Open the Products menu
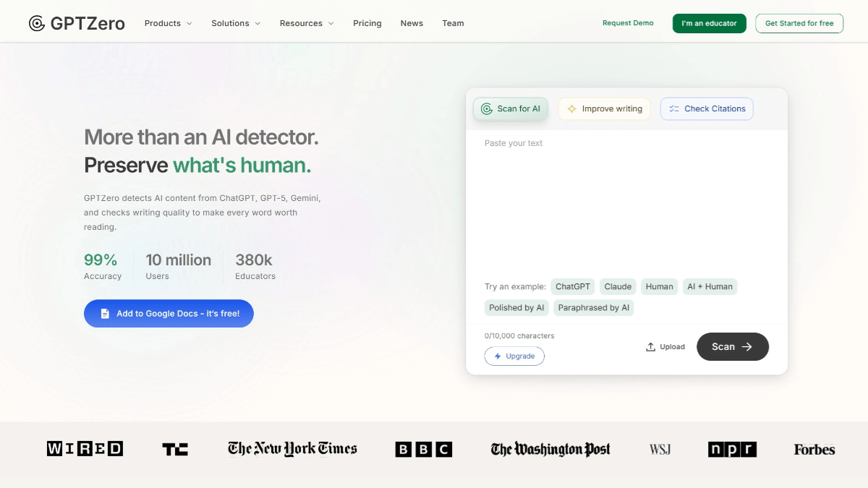This screenshot has height=488, width=868. 169,23
